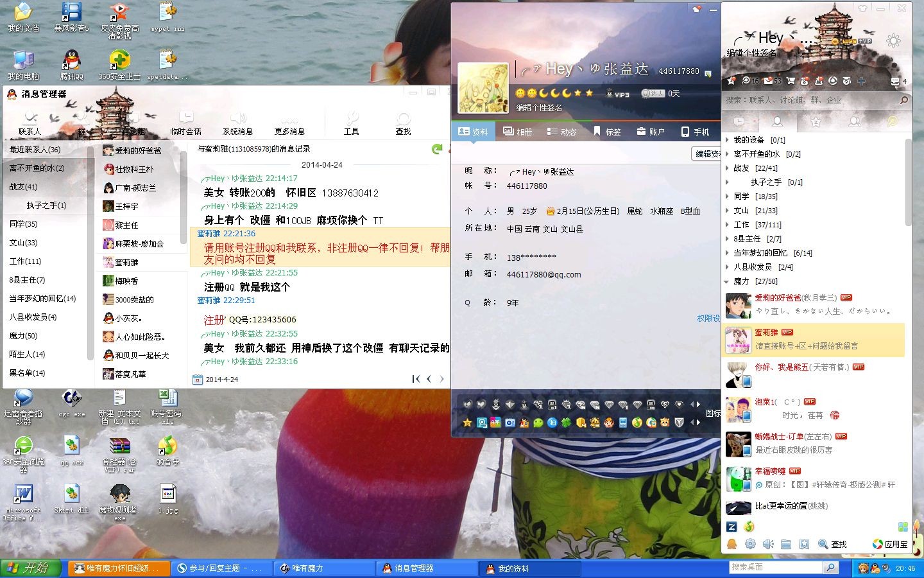Open the Tools icon in Message Manager
The width and height of the screenshot is (924, 578).
coord(352,122)
